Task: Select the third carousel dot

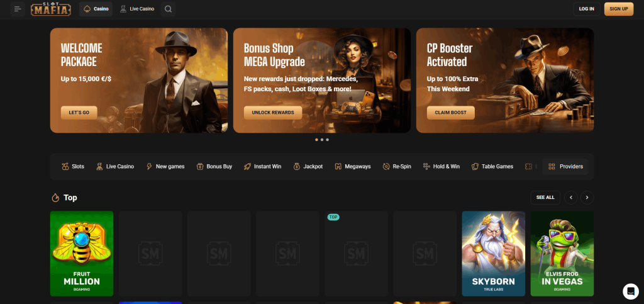Action: pyautogui.click(x=327, y=140)
